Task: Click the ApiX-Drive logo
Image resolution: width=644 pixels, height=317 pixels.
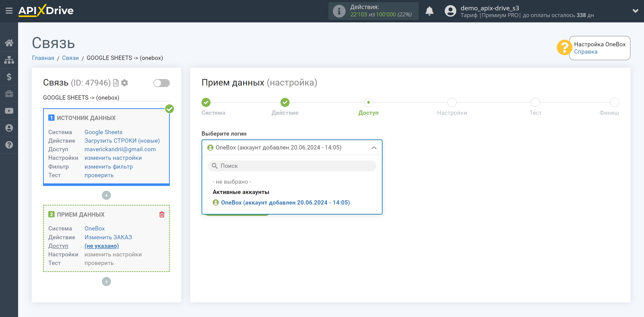Action: point(46,11)
